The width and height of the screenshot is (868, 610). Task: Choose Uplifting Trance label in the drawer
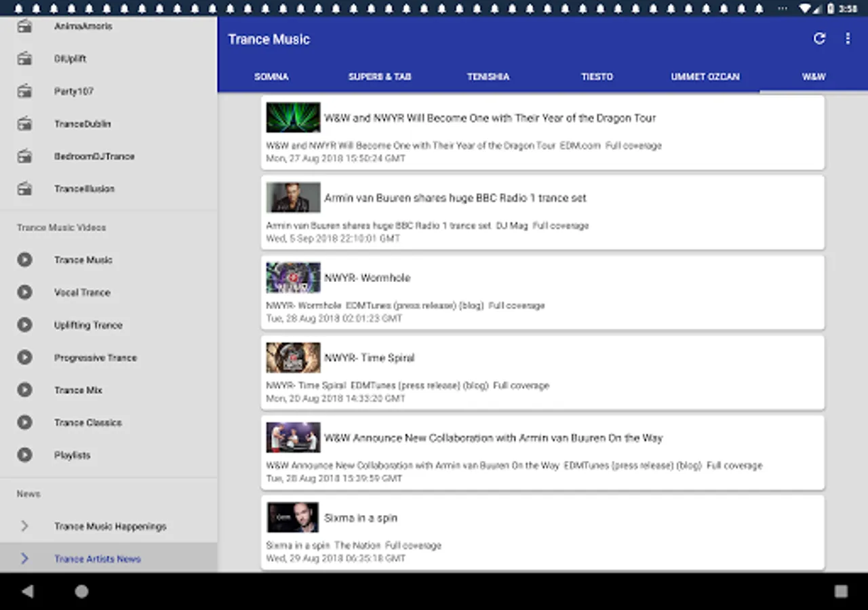[x=88, y=325]
